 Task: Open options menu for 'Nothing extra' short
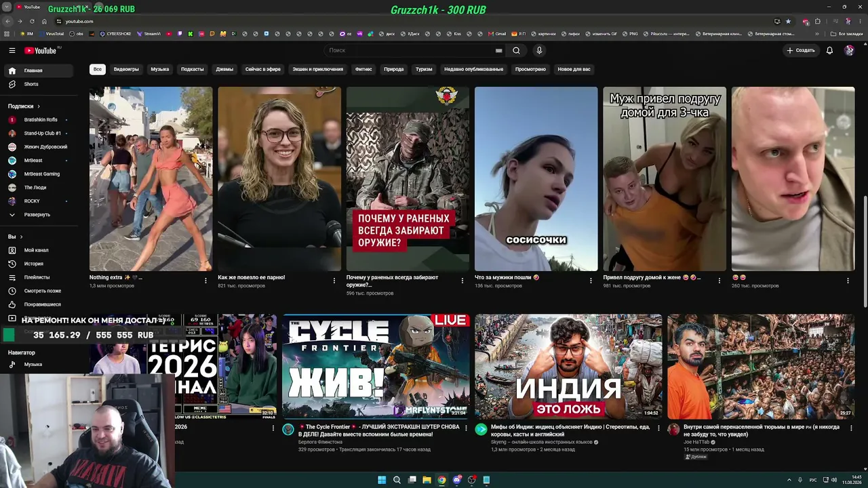[205, 281]
